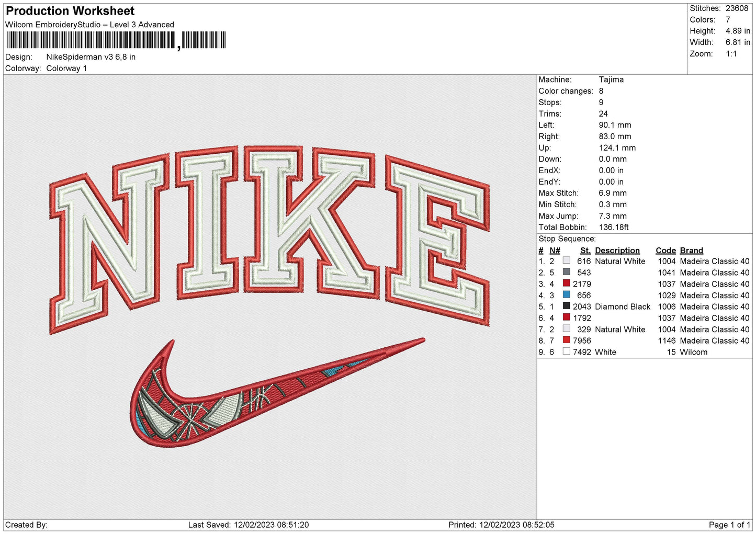The height and width of the screenshot is (534, 756).
Task: Click the 'Code' column header
Action: 665,251
